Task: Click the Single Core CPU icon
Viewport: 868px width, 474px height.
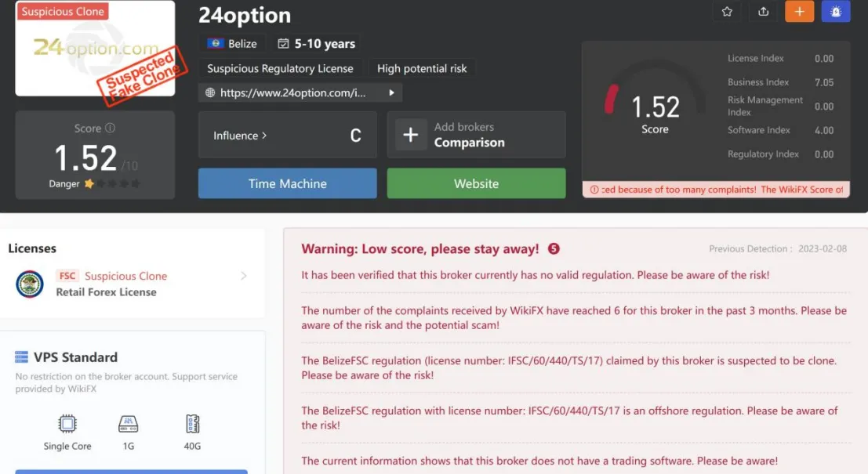Action: click(x=67, y=424)
